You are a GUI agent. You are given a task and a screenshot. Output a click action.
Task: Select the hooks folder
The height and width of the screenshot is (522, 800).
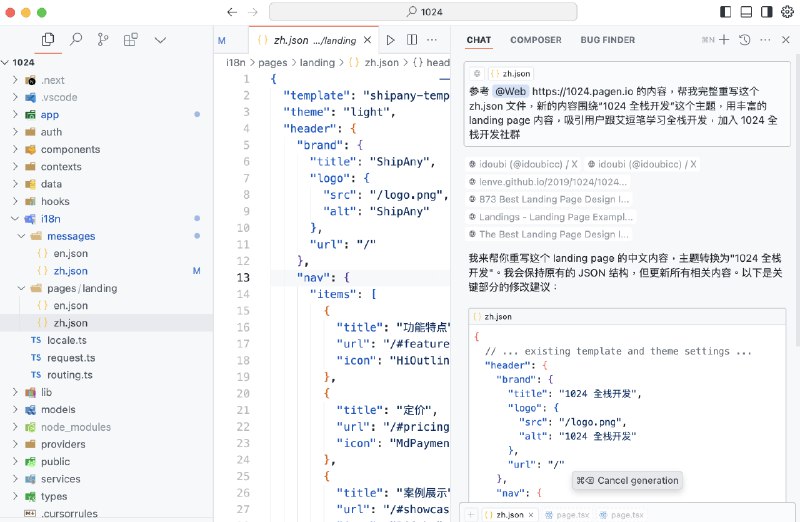pyautogui.click(x=55, y=201)
